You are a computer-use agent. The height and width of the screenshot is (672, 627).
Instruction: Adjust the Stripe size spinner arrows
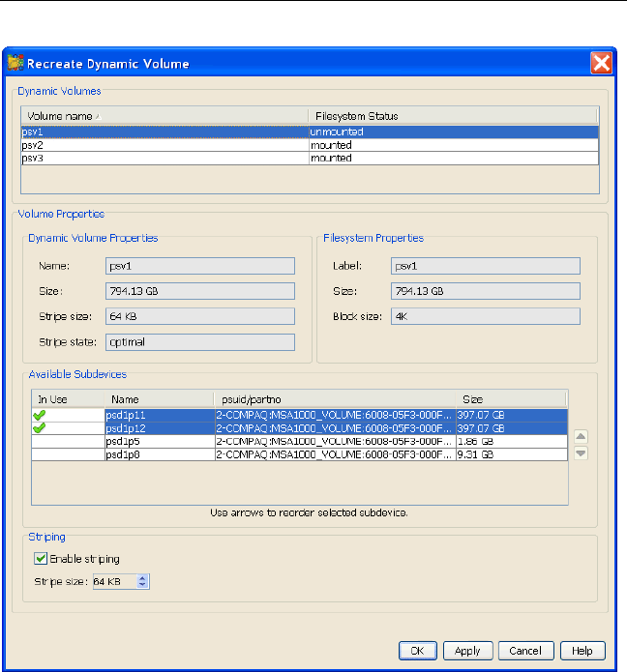(x=143, y=581)
